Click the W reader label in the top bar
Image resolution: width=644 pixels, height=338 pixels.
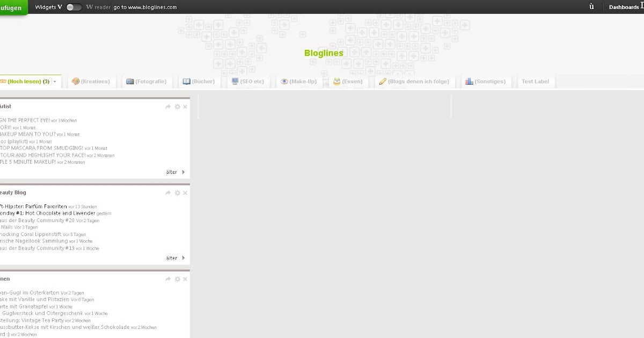coord(99,8)
